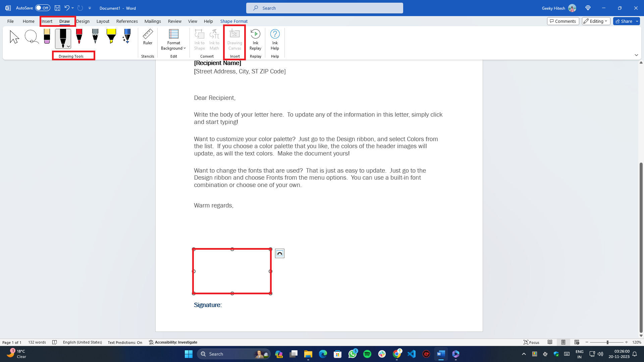Image resolution: width=644 pixels, height=362 pixels.
Task: Click the vertical scrollbar thumb
Action: click(641, 248)
